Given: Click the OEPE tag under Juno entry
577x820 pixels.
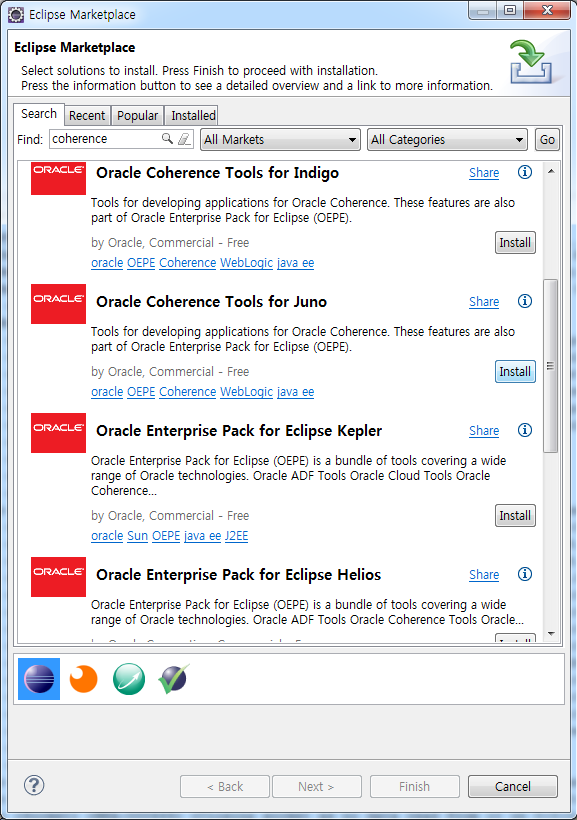Looking at the screenshot, I should pyautogui.click(x=141, y=392).
